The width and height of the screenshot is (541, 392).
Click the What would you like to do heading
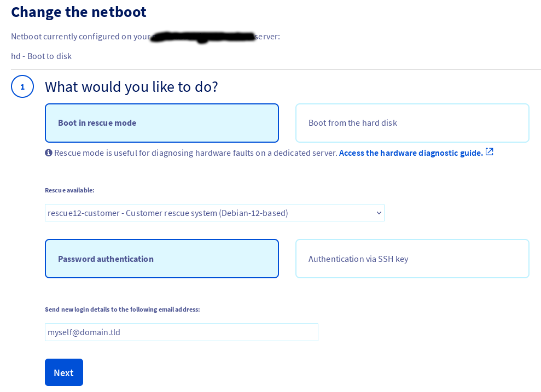click(x=131, y=87)
